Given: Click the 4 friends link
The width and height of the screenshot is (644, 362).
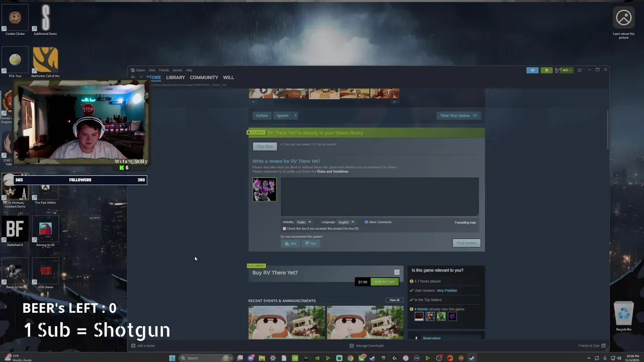Looking at the screenshot, I should [x=421, y=309].
